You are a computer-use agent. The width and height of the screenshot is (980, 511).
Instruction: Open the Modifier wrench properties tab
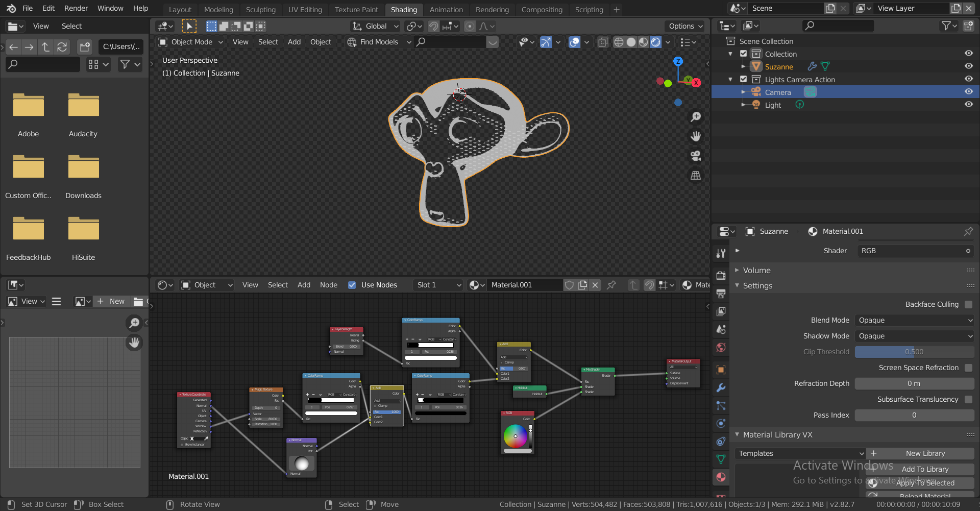(721, 388)
